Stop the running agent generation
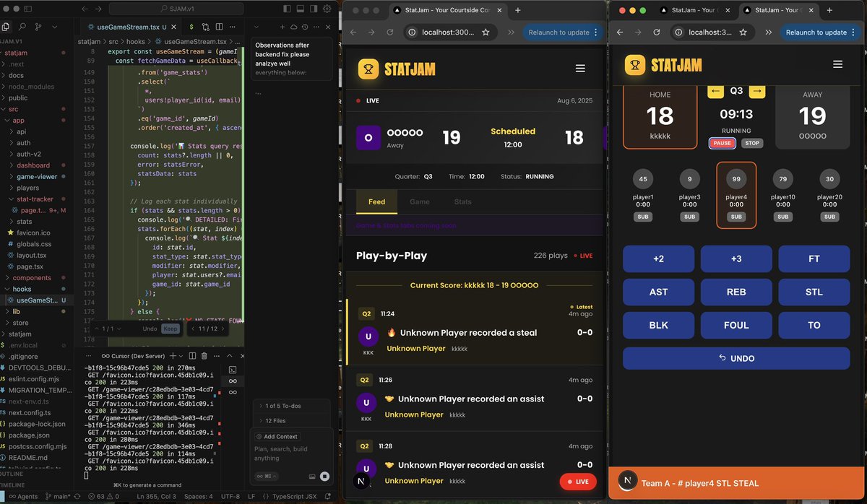 click(x=325, y=477)
